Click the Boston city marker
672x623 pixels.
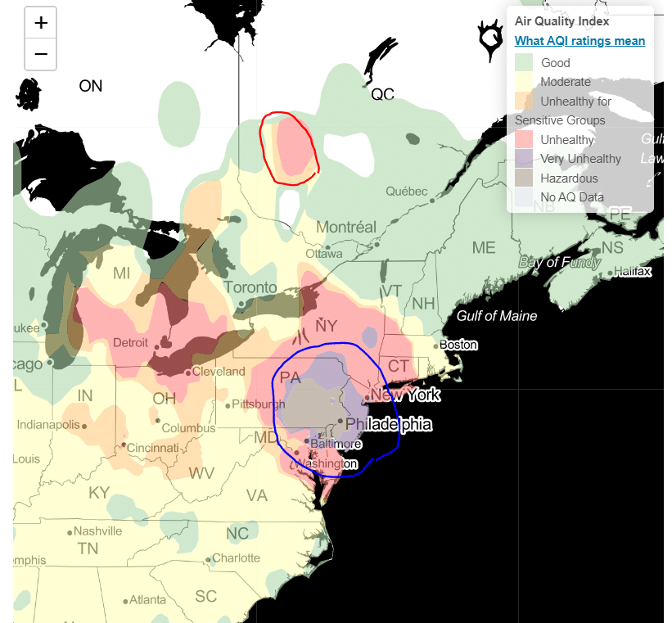(x=437, y=345)
